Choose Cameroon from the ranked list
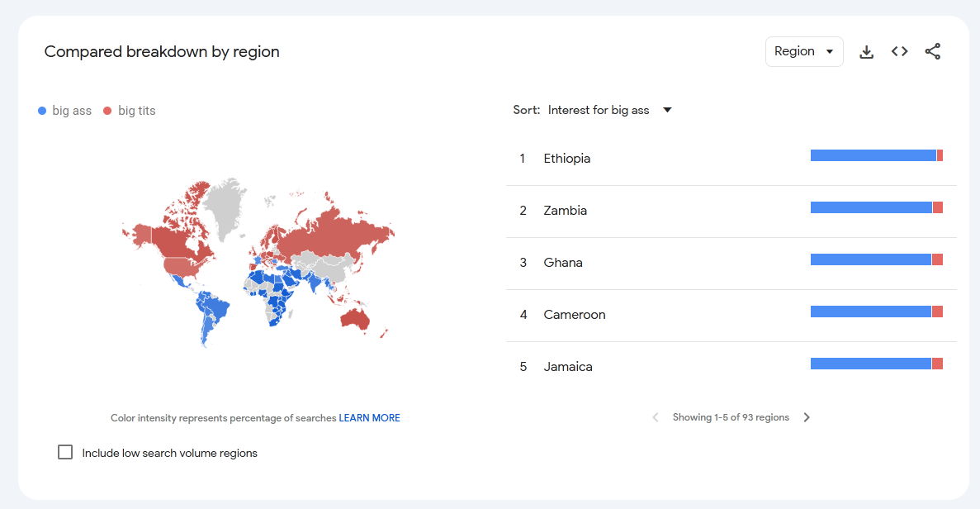This screenshot has width=980, height=509. (x=574, y=315)
